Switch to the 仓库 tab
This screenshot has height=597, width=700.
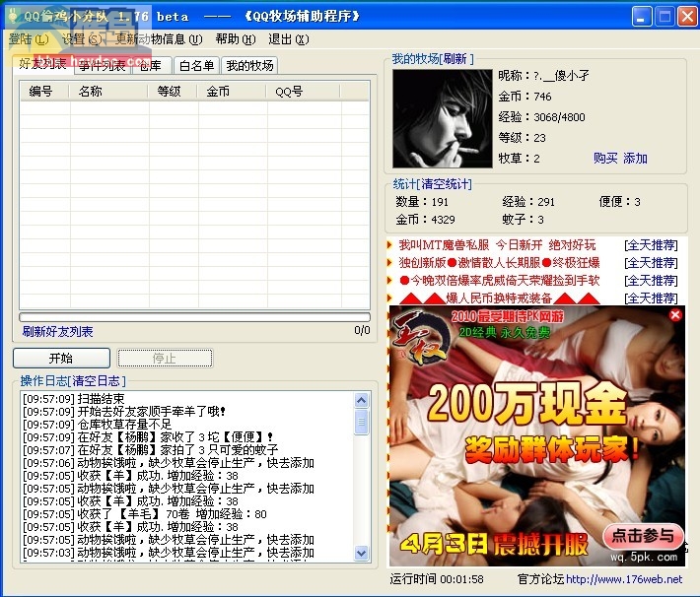tap(151, 66)
